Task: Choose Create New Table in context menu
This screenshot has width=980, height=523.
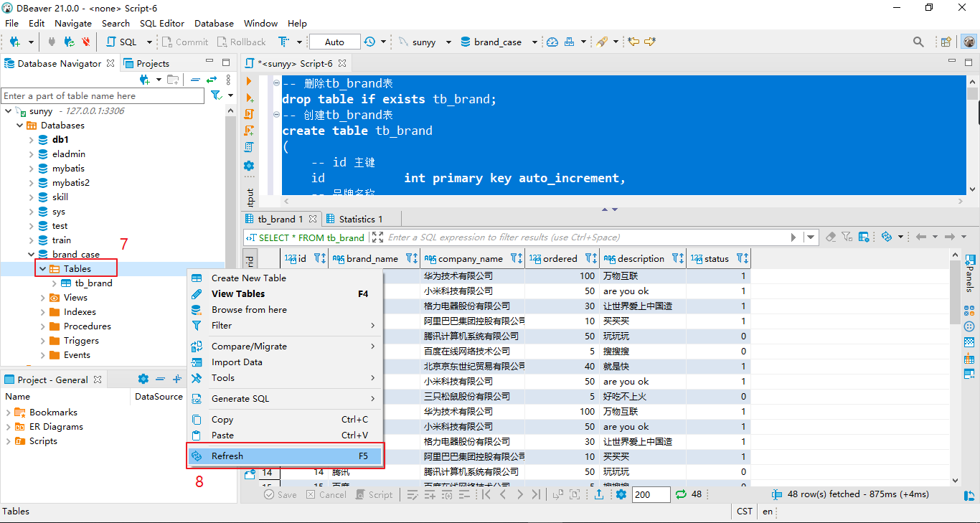Action: pos(285,278)
